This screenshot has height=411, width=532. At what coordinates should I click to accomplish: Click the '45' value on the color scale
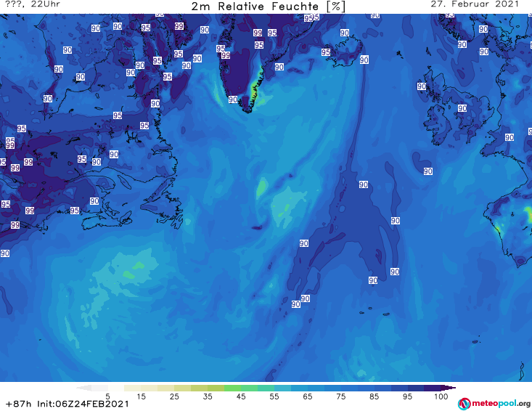[x=241, y=396]
